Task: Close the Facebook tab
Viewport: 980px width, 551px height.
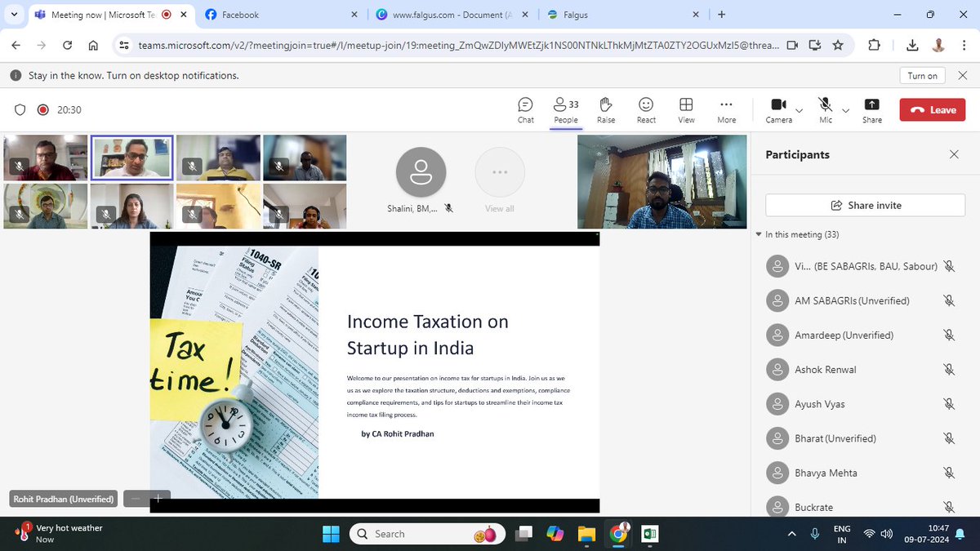Action: coord(354,15)
